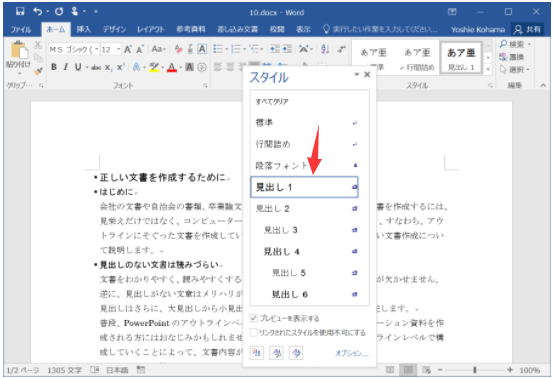Adjust the zoom slider handle

[x=475, y=370]
